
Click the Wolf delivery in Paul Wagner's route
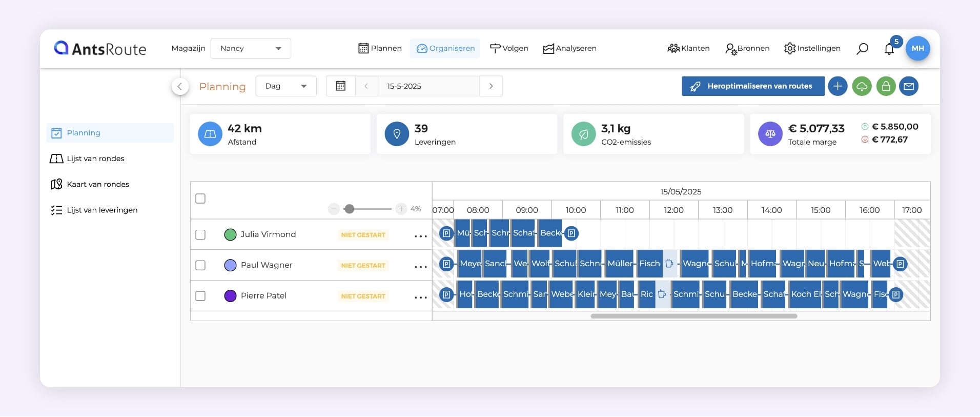(x=540, y=264)
